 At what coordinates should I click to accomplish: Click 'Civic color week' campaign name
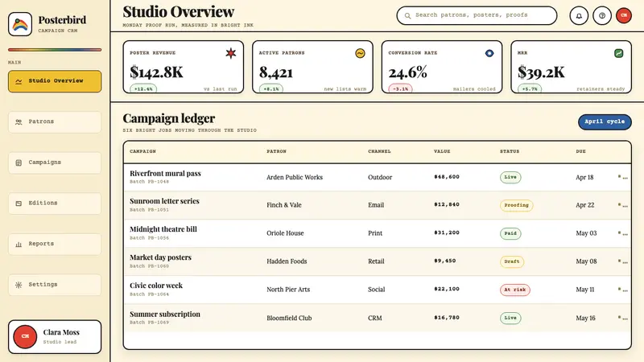coord(156,286)
